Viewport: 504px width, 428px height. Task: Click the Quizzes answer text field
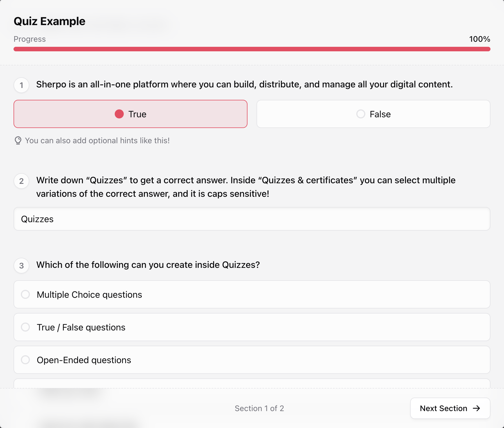coord(252,219)
